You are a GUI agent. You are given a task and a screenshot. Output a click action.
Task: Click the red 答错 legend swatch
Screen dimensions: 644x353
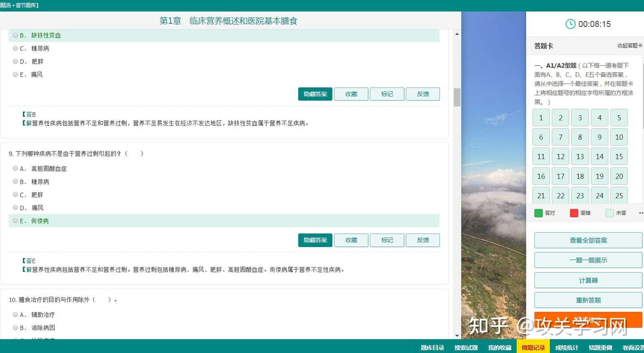(x=574, y=213)
